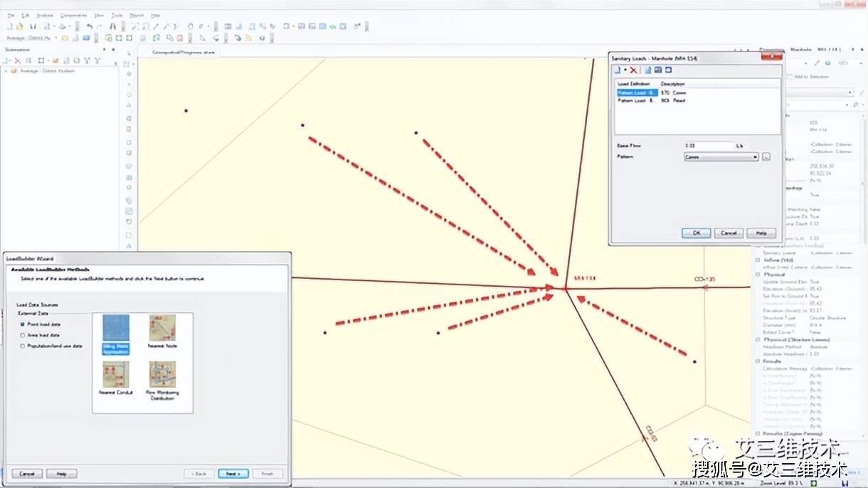Click the red Delete icon in Sanitary Loads
868x488 pixels.
point(634,70)
